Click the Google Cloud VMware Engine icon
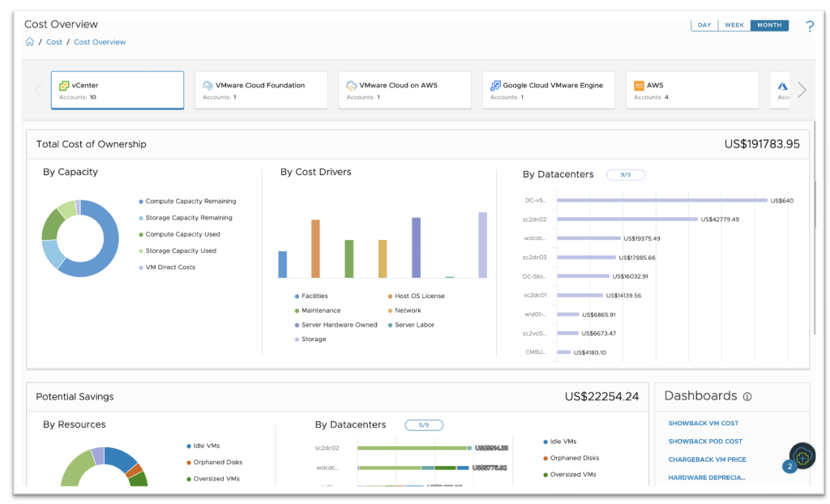 click(495, 85)
